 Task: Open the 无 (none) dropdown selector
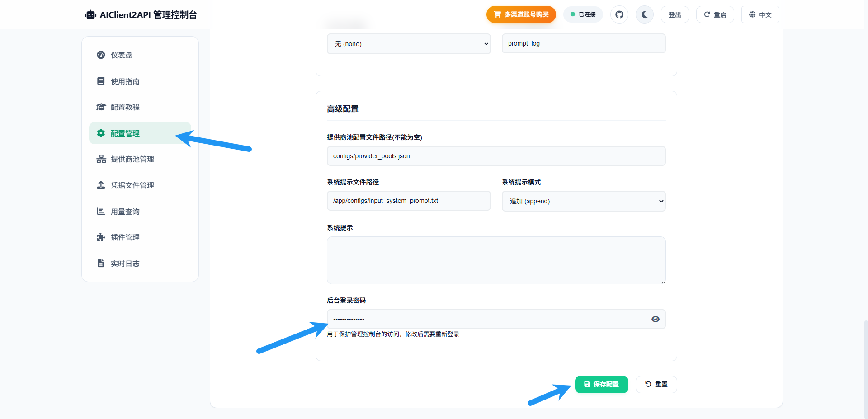[409, 44]
